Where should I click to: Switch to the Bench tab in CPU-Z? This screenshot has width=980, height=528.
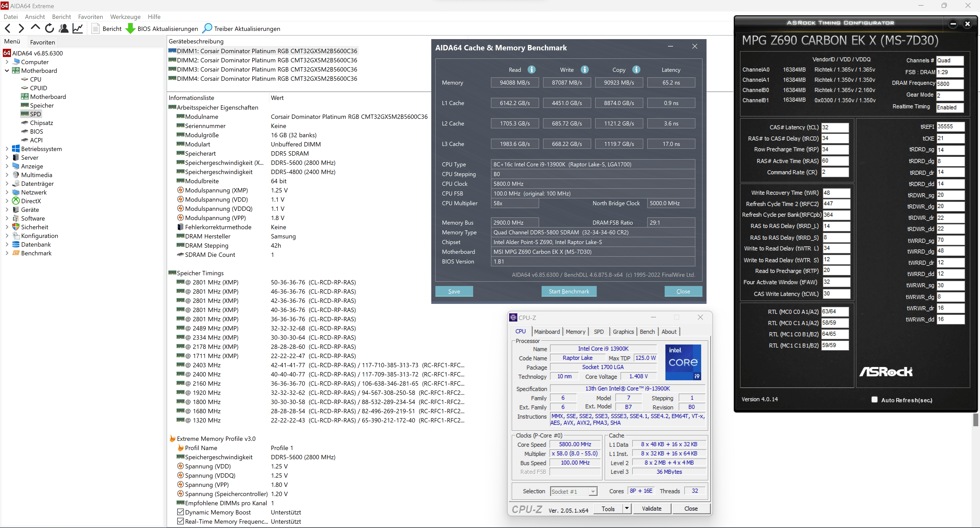coord(647,331)
